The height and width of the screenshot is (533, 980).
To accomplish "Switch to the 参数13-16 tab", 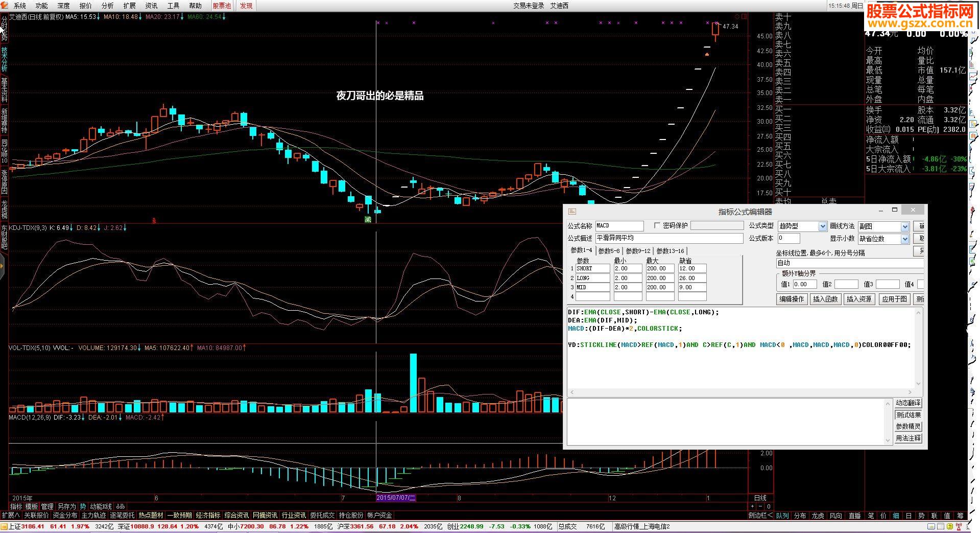I will [x=670, y=251].
